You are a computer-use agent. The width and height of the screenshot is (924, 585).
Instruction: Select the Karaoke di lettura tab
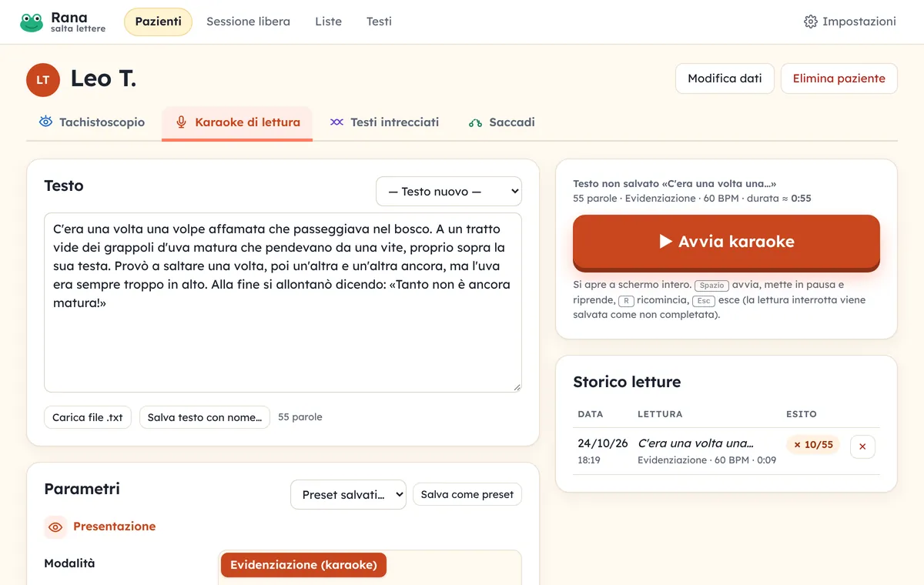click(x=237, y=122)
